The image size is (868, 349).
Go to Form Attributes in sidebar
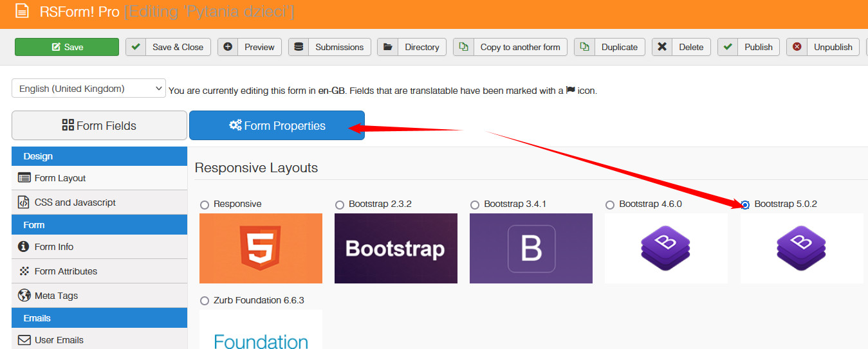66,271
